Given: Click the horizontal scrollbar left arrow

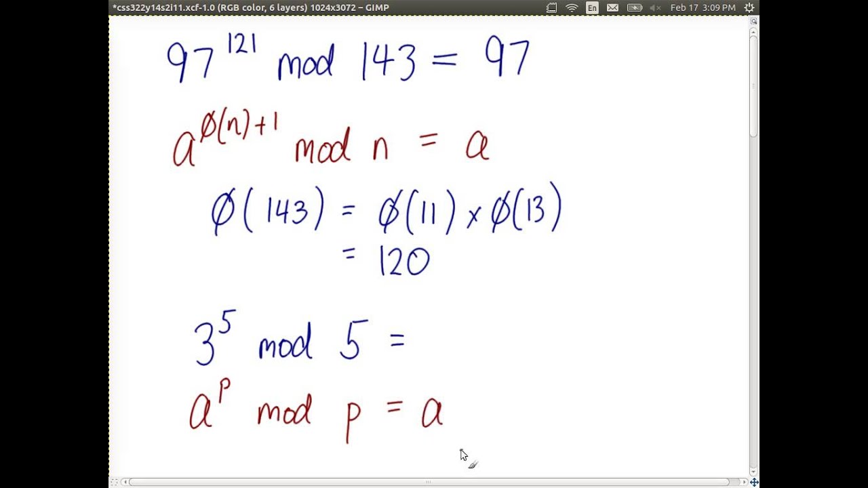Looking at the screenshot, I should pyautogui.click(x=124, y=482).
